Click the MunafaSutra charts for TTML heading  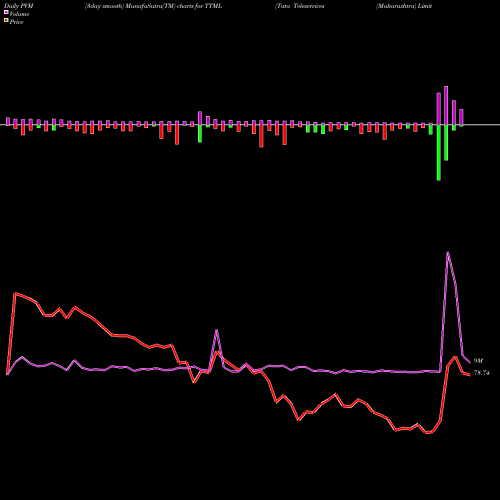pos(154,6)
